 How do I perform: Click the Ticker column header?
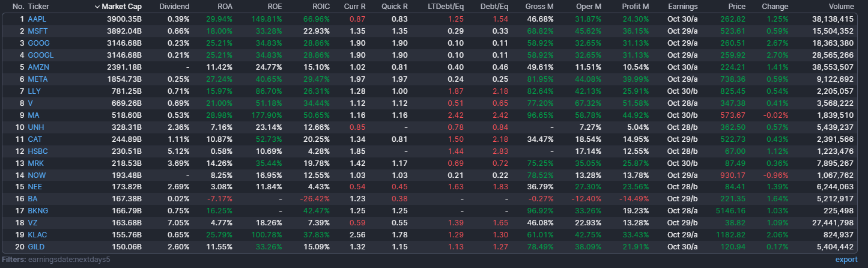[38, 7]
